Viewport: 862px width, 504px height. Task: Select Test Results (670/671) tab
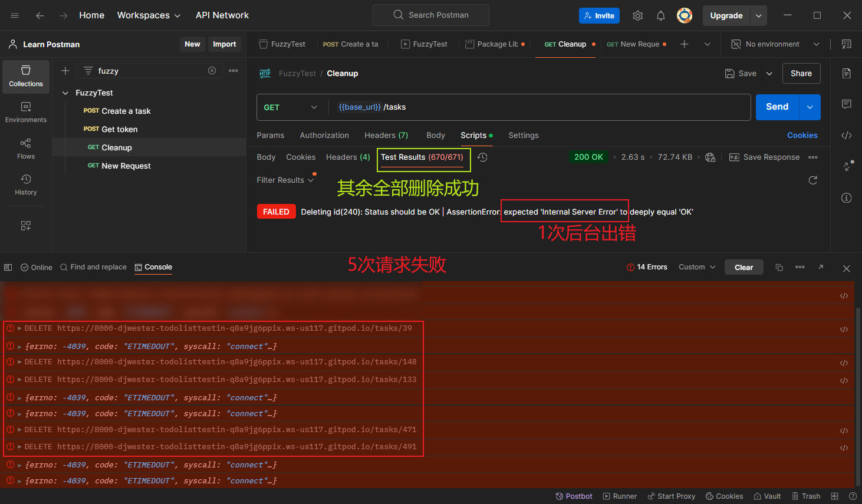422,157
